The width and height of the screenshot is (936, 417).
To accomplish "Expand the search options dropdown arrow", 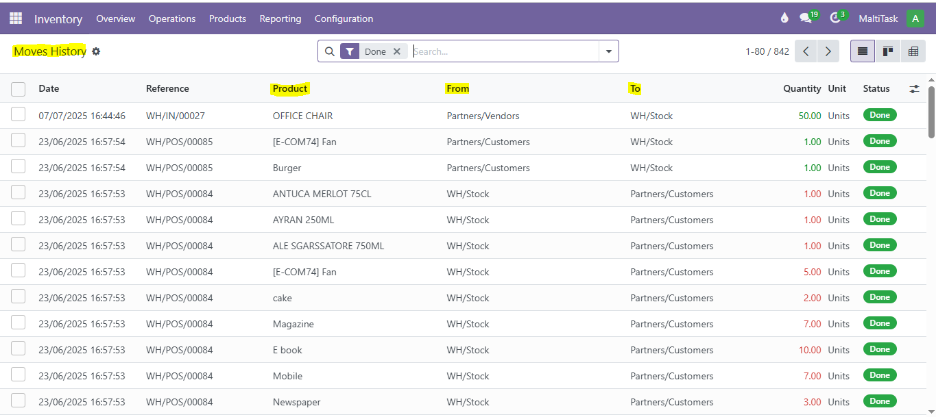I will tap(607, 51).
